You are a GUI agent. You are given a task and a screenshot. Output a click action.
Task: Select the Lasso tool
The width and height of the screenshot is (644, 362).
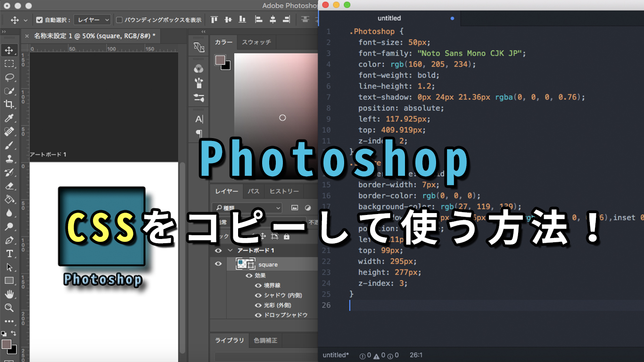(x=9, y=77)
